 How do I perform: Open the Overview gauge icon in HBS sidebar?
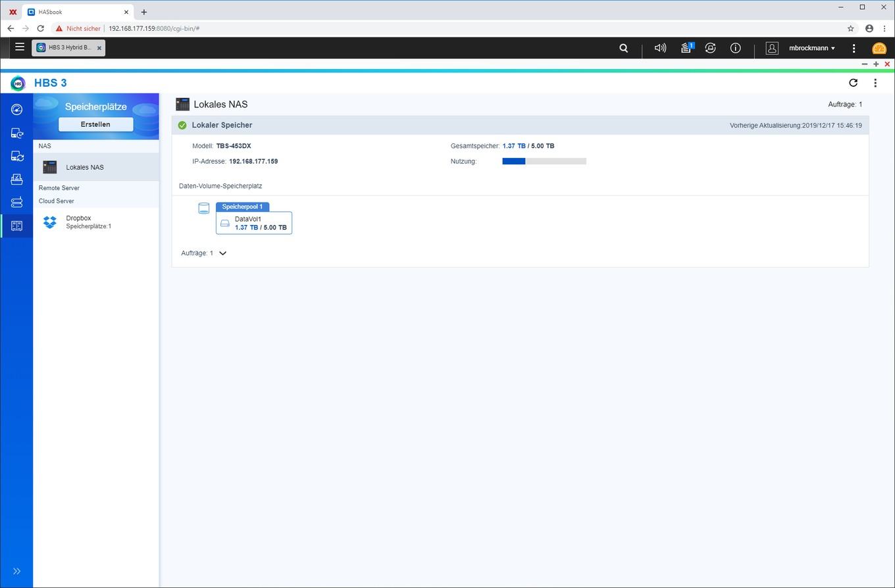tap(16, 110)
